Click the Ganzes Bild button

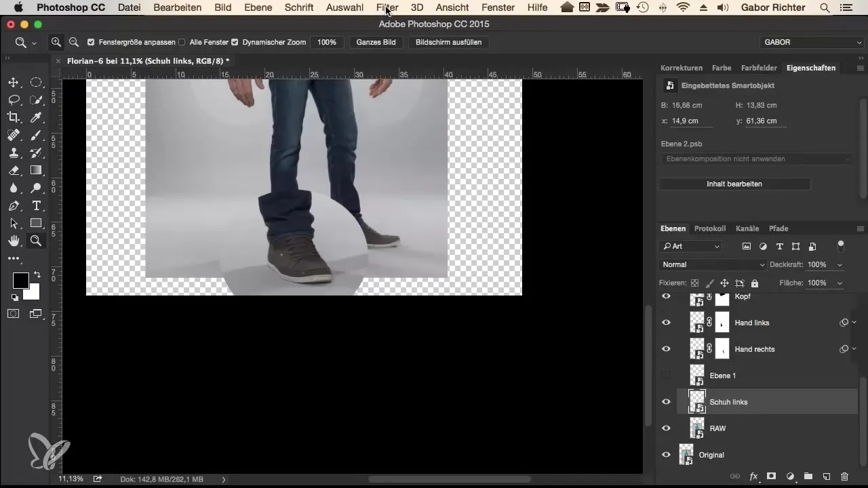pos(376,42)
